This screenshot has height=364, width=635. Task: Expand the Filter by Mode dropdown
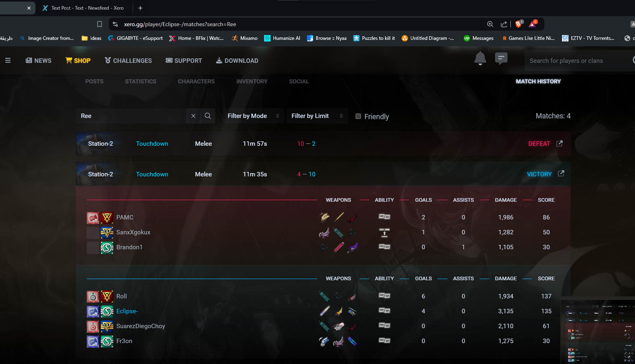pyautogui.click(x=253, y=116)
